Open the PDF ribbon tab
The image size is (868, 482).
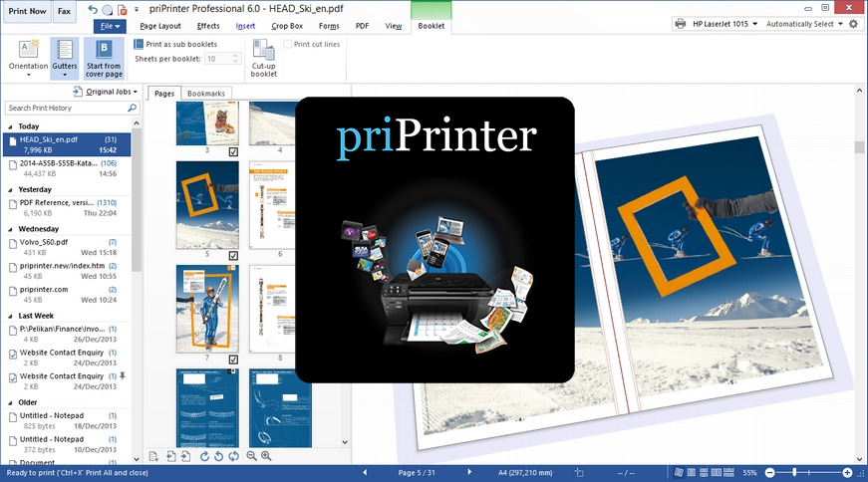point(362,26)
